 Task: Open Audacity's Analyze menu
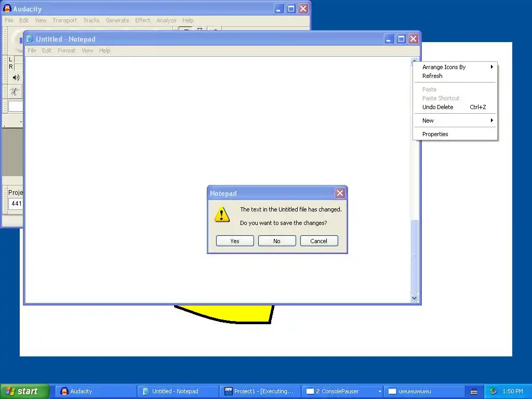pyautogui.click(x=166, y=20)
